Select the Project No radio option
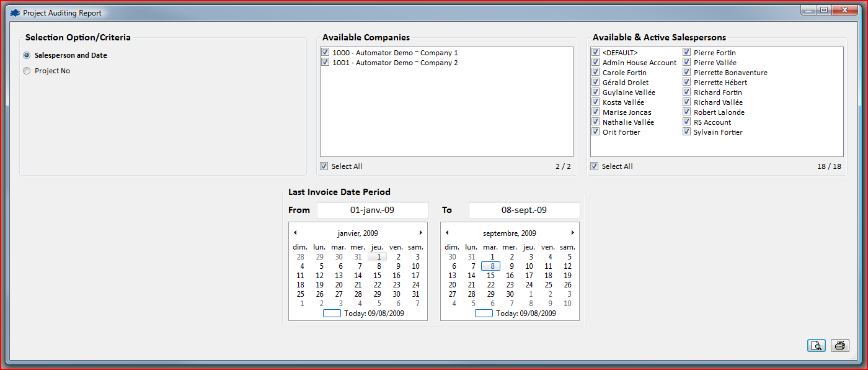The height and width of the screenshot is (370, 868). coord(27,71)
